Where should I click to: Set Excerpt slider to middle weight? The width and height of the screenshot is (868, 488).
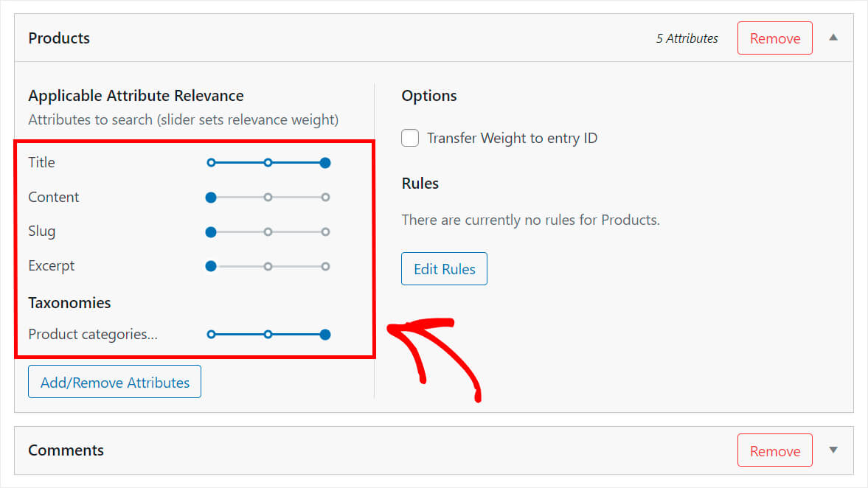pos(268,267)
